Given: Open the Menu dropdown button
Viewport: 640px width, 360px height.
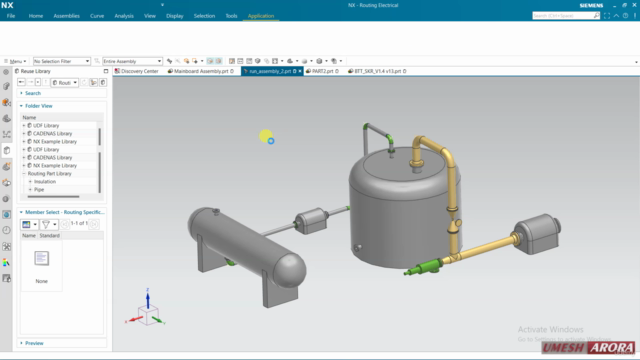Looking at the screenshot, I should (15, 61).
